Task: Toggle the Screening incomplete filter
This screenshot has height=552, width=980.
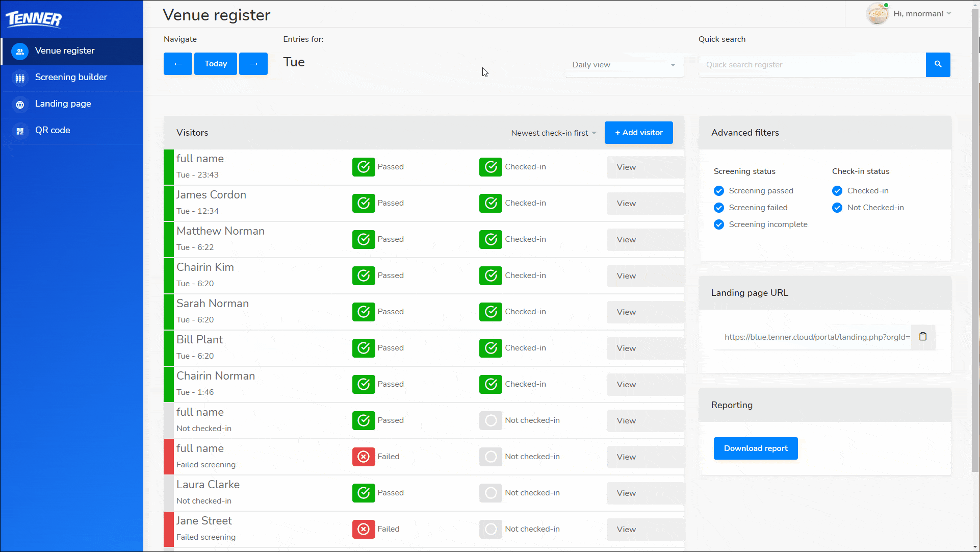Action: coord(719,224)
